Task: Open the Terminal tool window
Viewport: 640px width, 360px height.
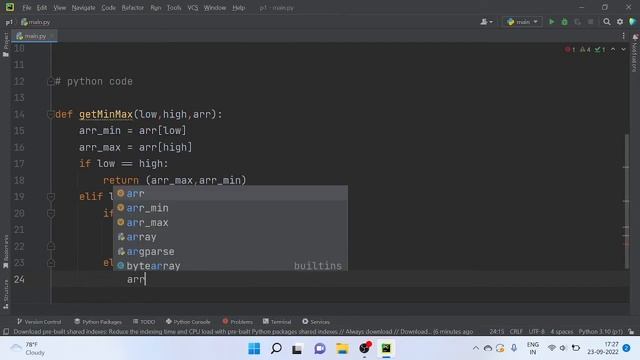Action: (277, 322)
